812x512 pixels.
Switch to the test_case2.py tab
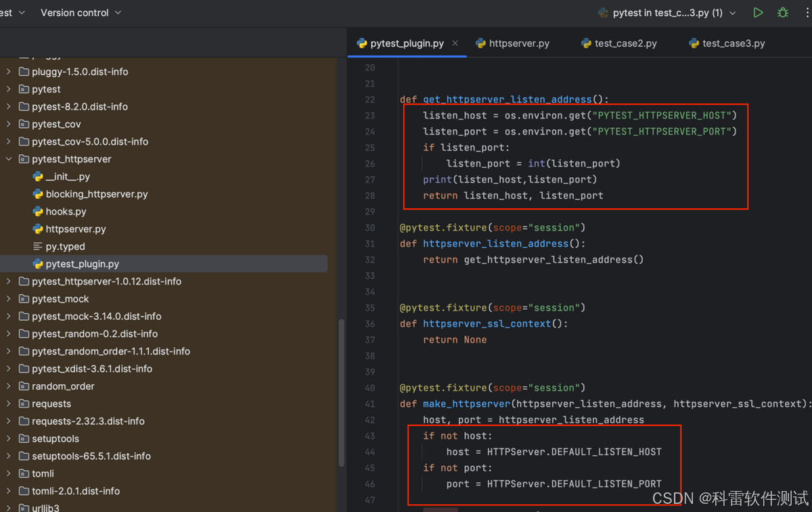tap(618, 43)
